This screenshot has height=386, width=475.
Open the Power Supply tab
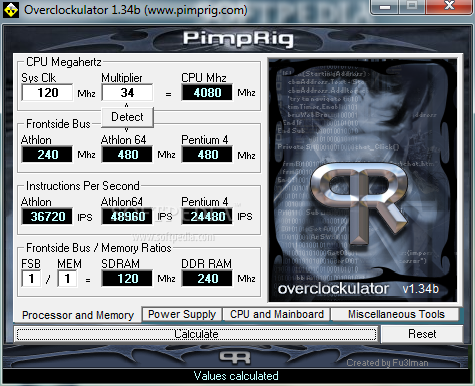pos(182,314)
